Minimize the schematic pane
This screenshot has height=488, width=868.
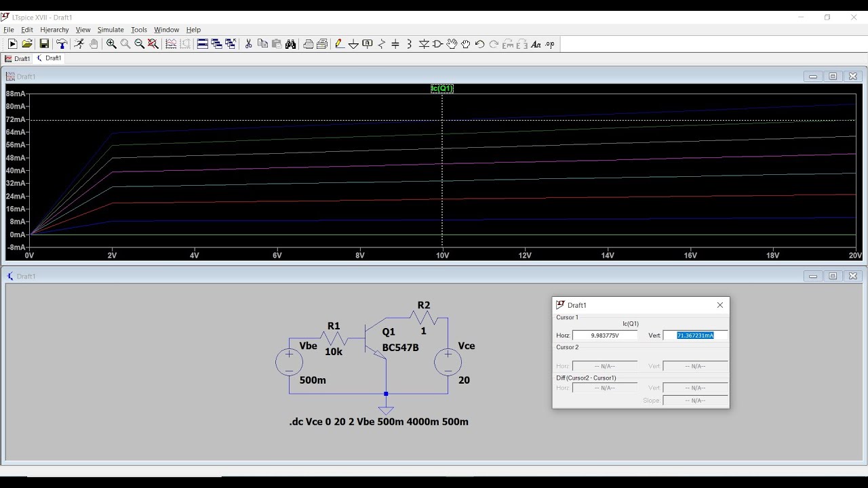(812, 277)
